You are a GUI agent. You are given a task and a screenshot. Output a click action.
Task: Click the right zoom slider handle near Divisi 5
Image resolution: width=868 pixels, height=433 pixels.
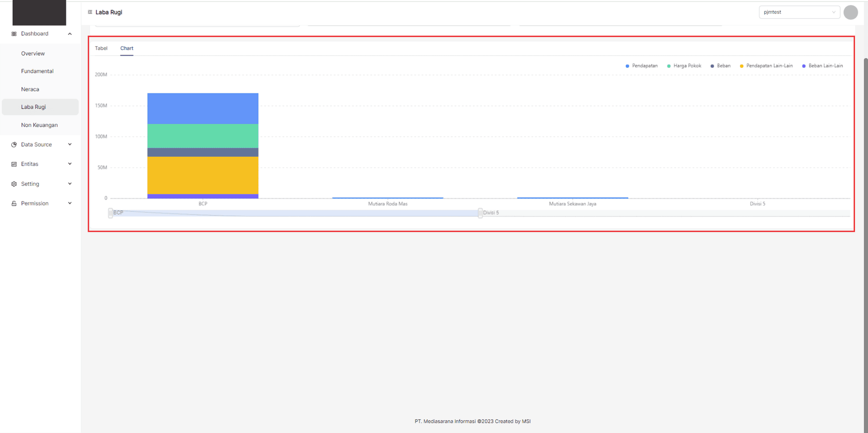(480, 213)
